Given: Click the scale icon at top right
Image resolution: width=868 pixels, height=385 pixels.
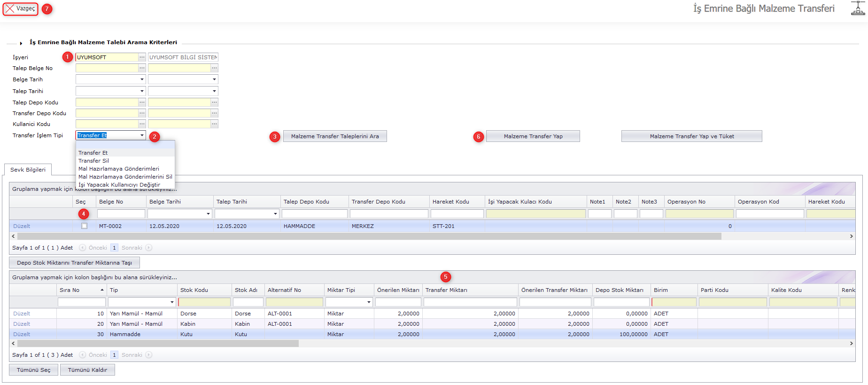Looking at the screenshot, I should 858,8.
